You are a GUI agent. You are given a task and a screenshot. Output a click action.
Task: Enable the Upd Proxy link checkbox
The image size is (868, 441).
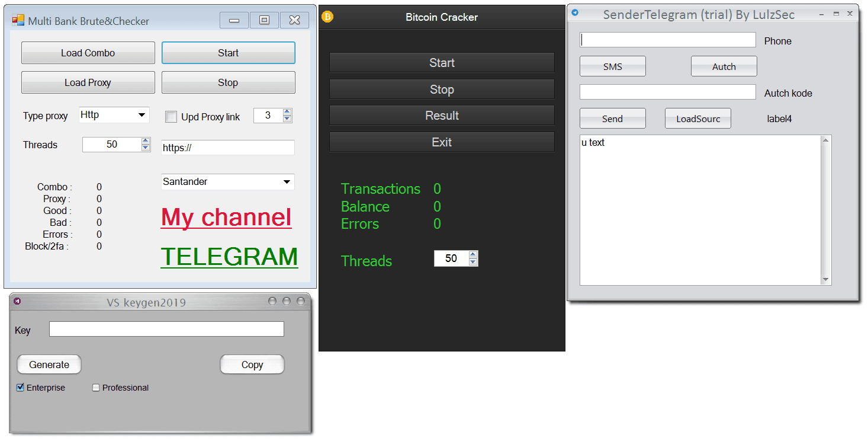[171, 117]
